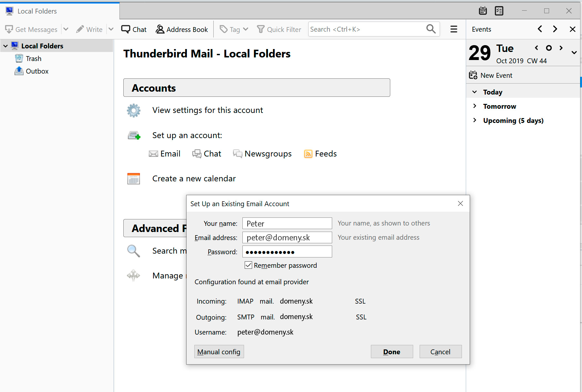Click the search magnifier icon
Screen dimensions: 582x392
[x=431, y=29]
